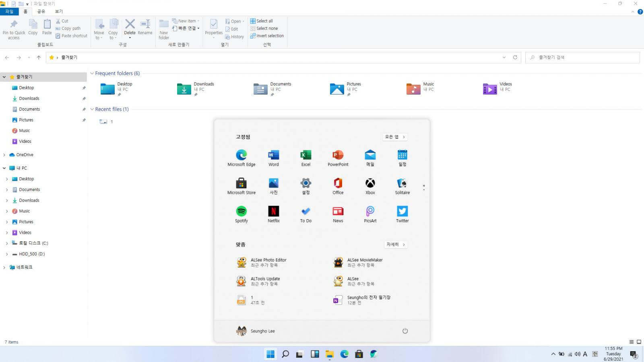
Task: Open ALSee Photo Editor recommended item
Action: click(x=262, y=262)
